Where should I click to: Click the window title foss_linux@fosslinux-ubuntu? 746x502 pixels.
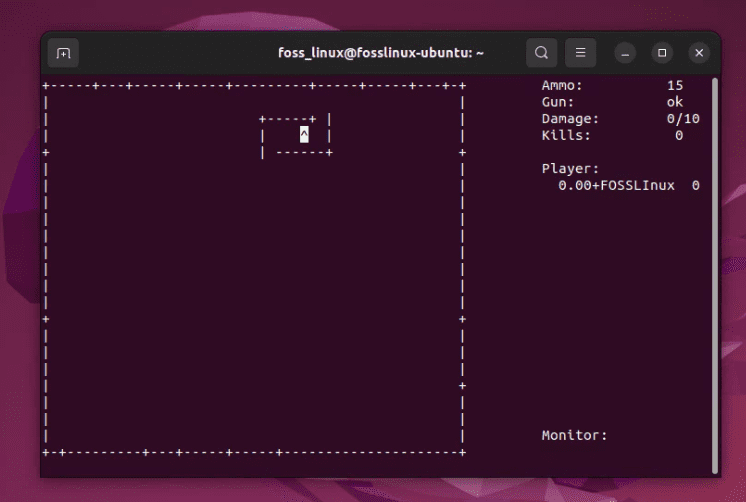(381, 53)
